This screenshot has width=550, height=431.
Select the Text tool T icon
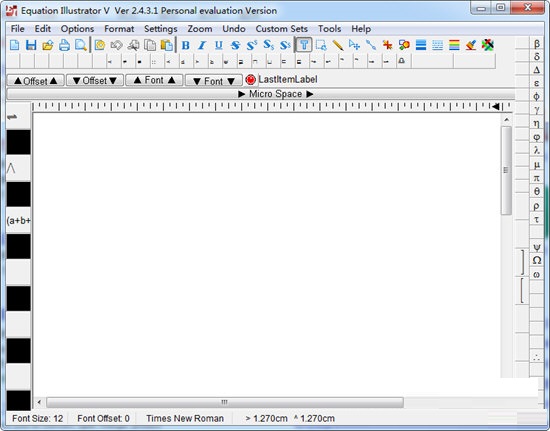[x=304, y=45]
